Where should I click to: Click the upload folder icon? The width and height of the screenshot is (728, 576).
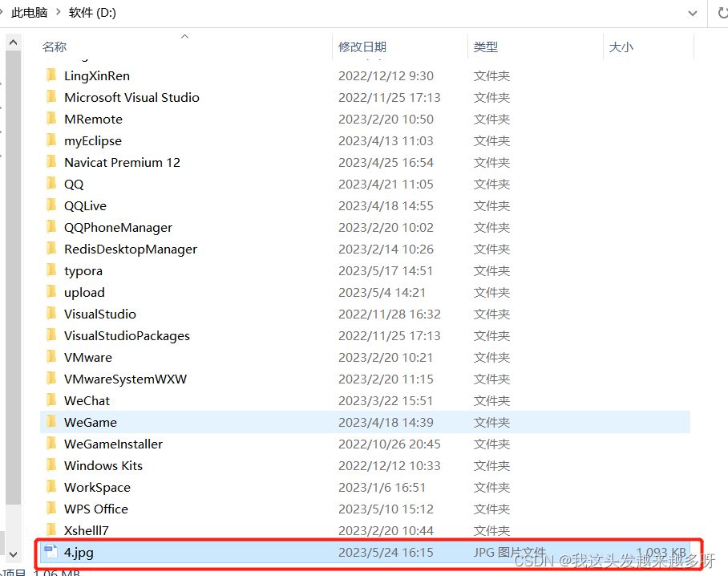point(51,292)
